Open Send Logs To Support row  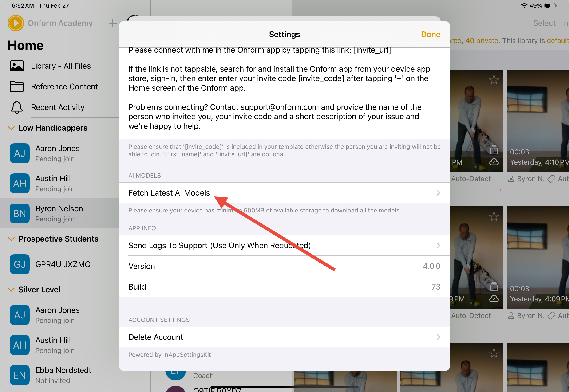coord(284,245)
